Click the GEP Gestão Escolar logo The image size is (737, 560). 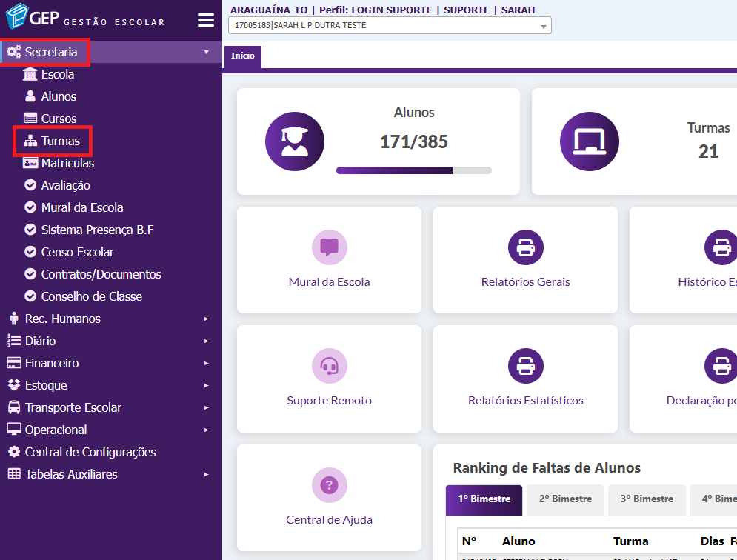(x=85, y=19)
